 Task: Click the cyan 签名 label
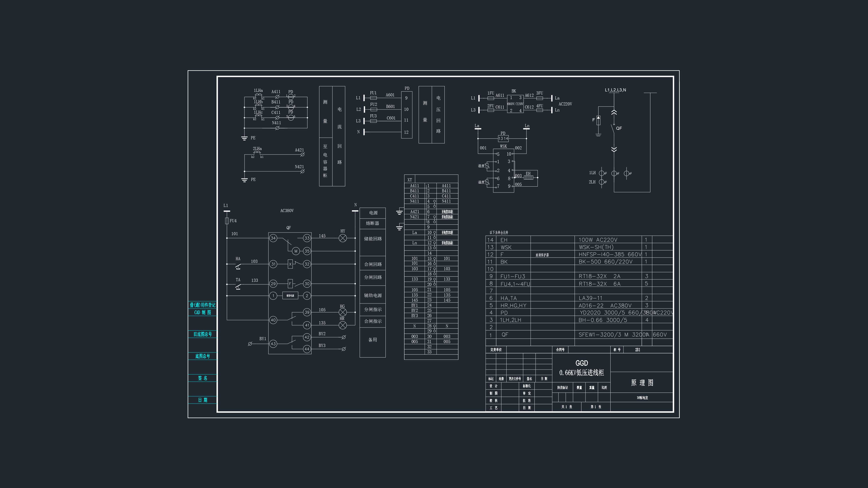click(x=203, y=378)
